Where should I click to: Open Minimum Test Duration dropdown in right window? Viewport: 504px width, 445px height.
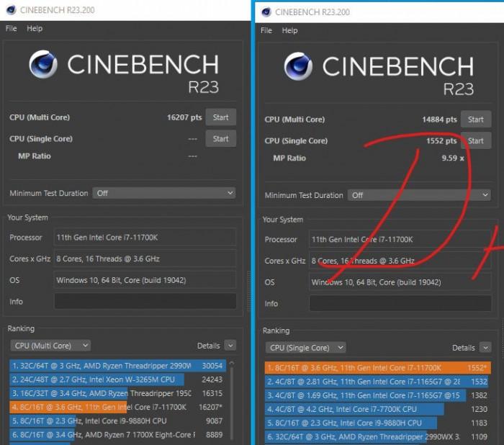pos(419,195)
